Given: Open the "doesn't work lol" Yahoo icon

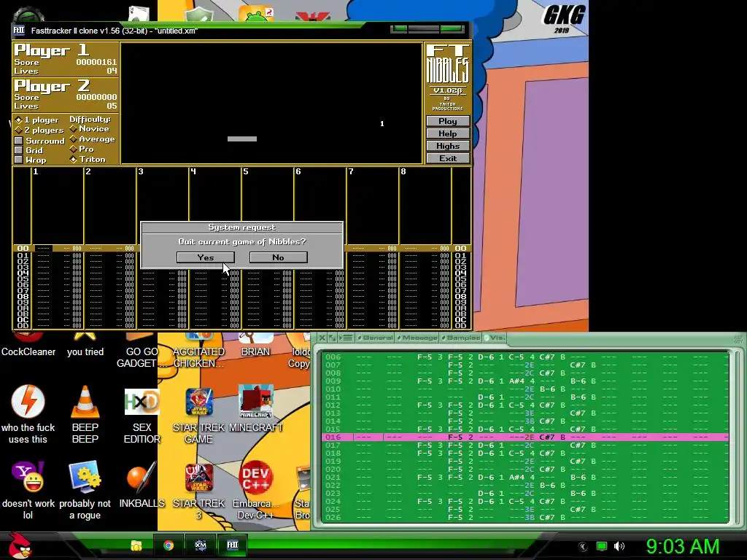Looking at the screenshot, I should (28, 477).
